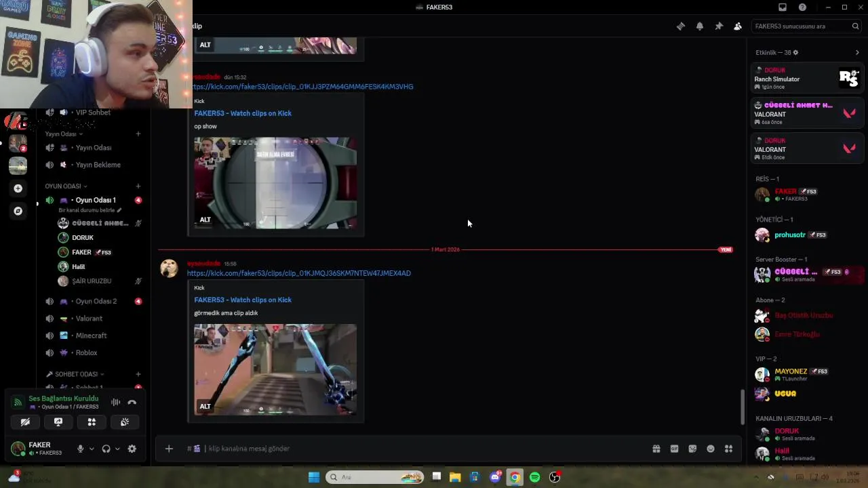Search in the FAKER53 server search box

(806, 26)
